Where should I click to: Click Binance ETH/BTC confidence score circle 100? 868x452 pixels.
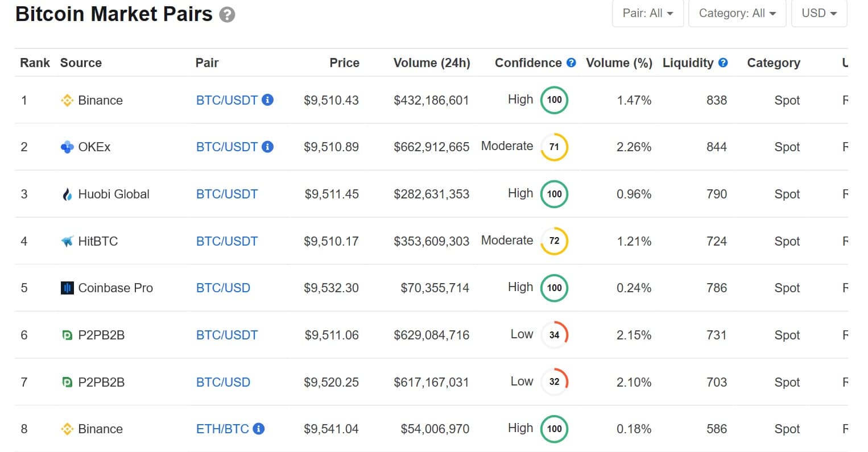[x=554, y=429]
